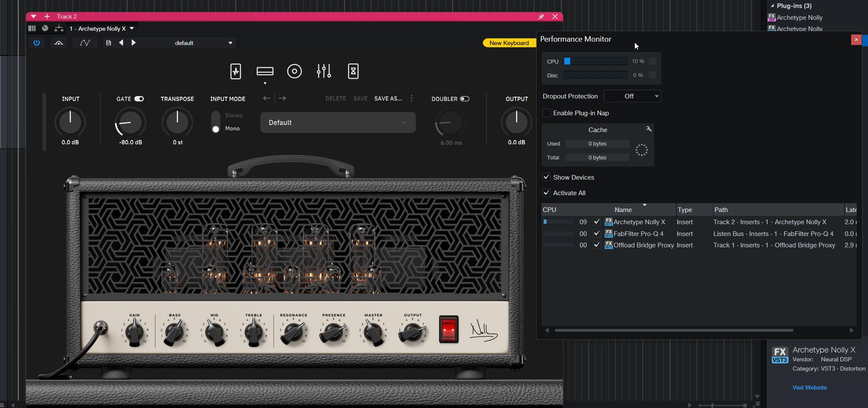Pin the Track 2 plug-in window
Viewport: 868px width, 408px height.
[541, 16]
